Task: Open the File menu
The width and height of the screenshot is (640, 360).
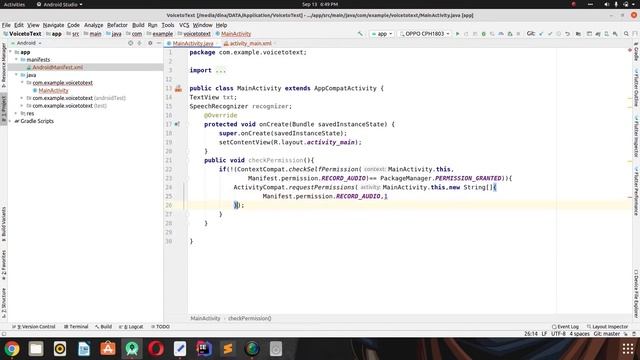Action: [6, 25]
